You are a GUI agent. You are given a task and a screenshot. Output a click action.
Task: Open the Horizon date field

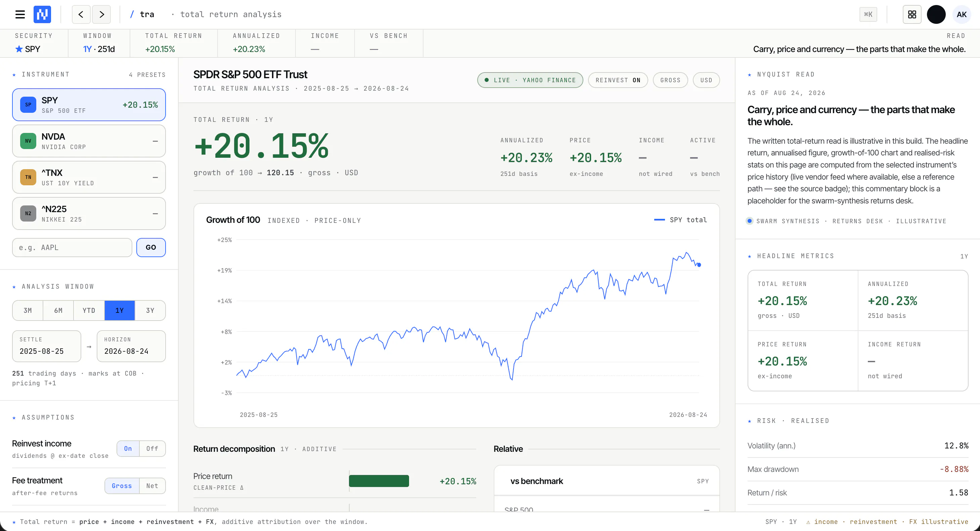pos(131,346)
